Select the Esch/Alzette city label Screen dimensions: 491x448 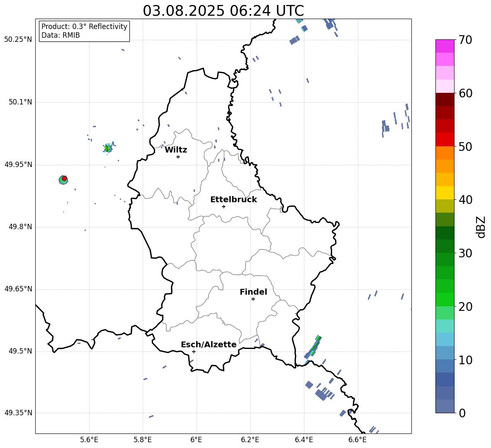pos(209,344)
